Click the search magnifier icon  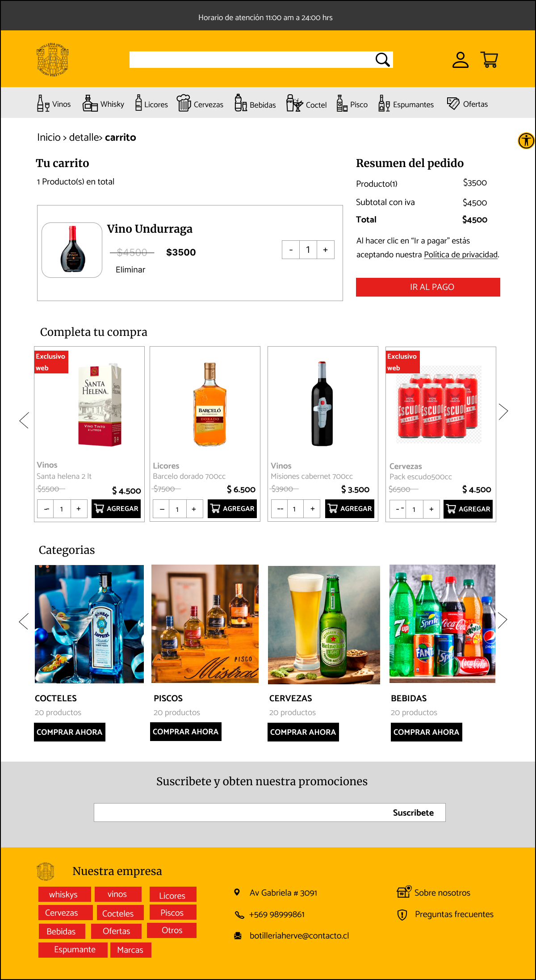tap(383, 59)
